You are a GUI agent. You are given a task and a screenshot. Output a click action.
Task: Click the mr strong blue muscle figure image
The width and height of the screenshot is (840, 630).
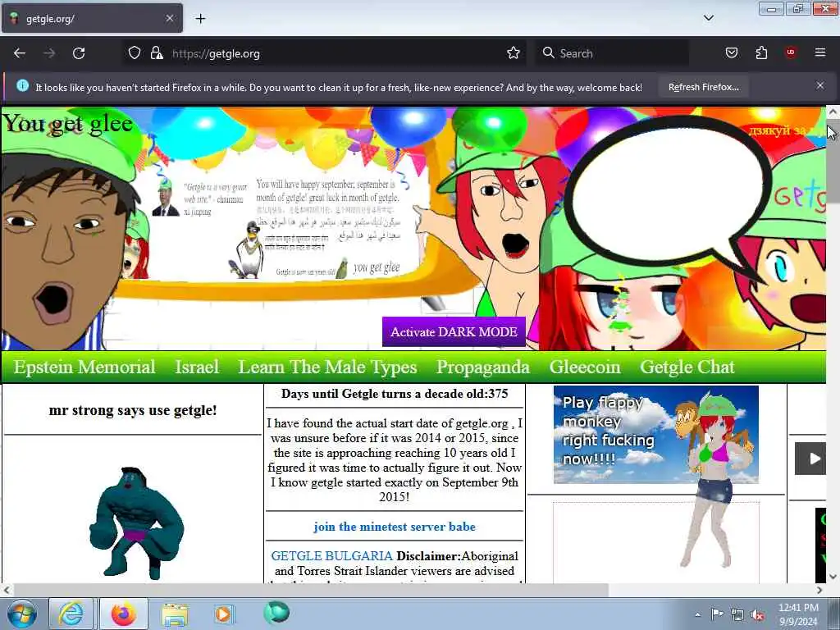[x=137, y=523]
